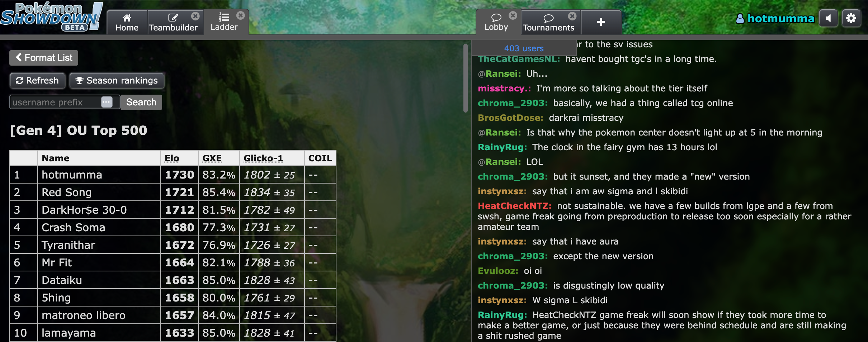
Task: Refresh the ladder rankings
Action: [x=37, y=81]
